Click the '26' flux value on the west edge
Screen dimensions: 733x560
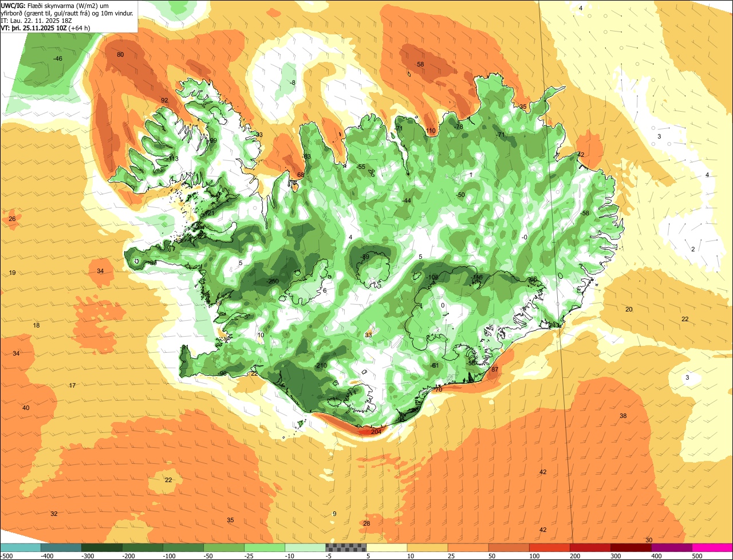[x=12, y=219]
